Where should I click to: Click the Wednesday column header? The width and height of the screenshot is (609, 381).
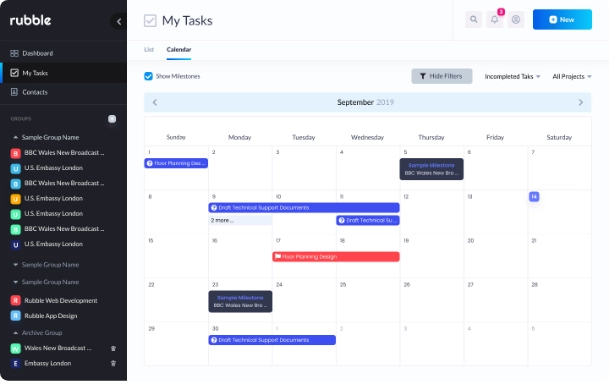click(367, 137)
